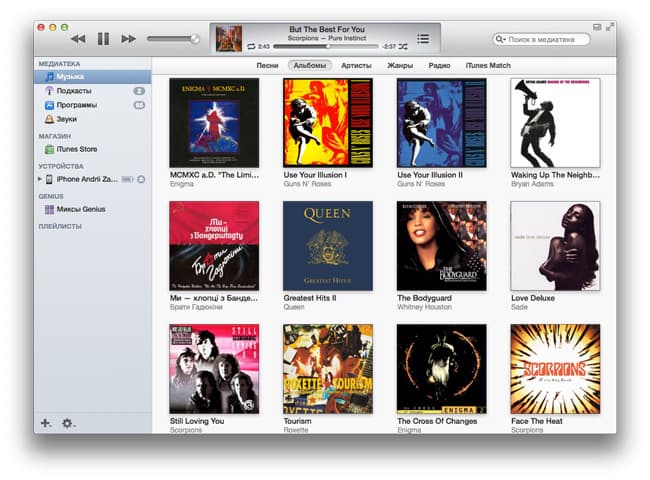Open The Bodyguard album cover
The height and width of the screenshot is (480, 650).
tap(441, 246)
